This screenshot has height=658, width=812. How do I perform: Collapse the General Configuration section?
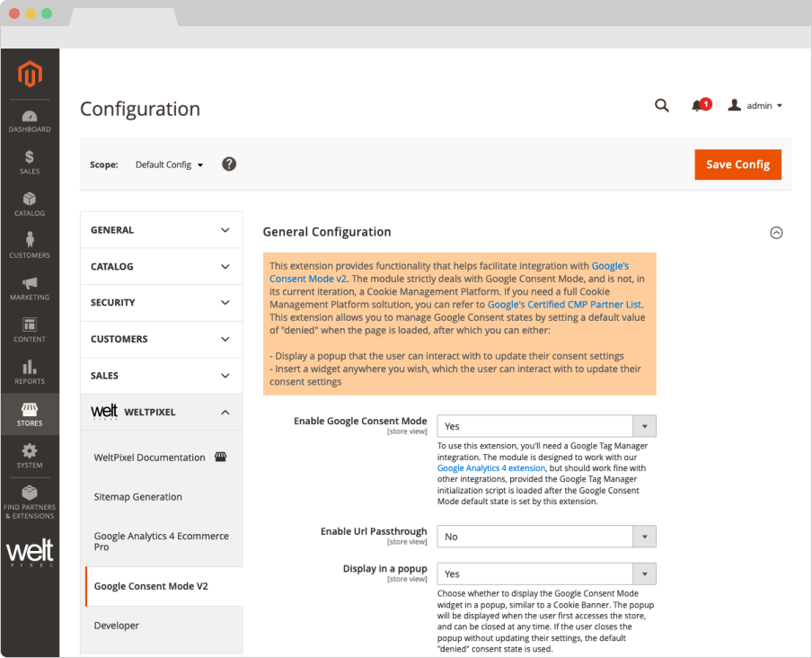(x=776, y=233)
